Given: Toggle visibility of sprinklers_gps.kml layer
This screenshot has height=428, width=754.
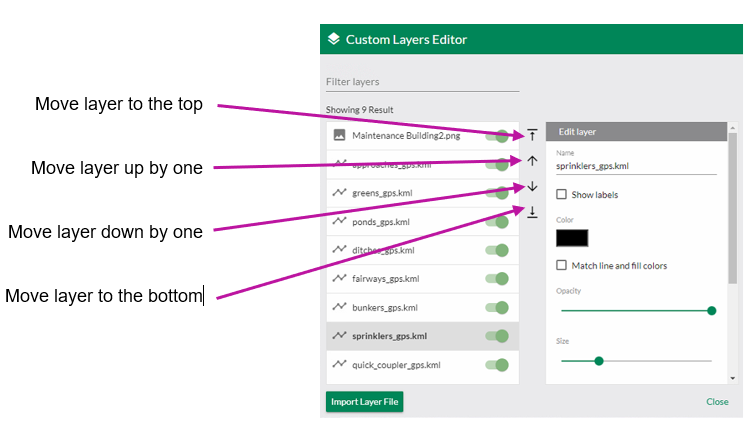Looking at the screenshot, I should (497, 336).
